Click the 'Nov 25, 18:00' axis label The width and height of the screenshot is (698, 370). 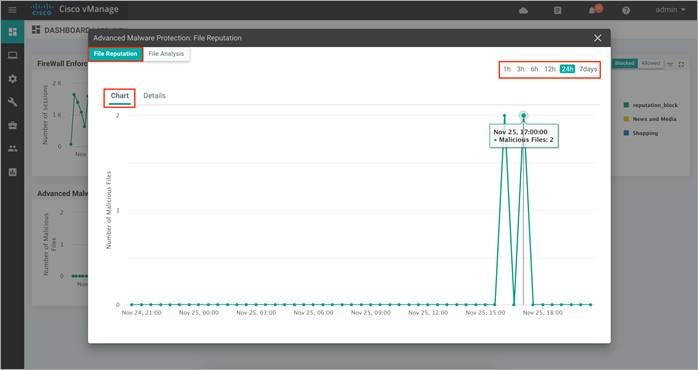[543, 313]
